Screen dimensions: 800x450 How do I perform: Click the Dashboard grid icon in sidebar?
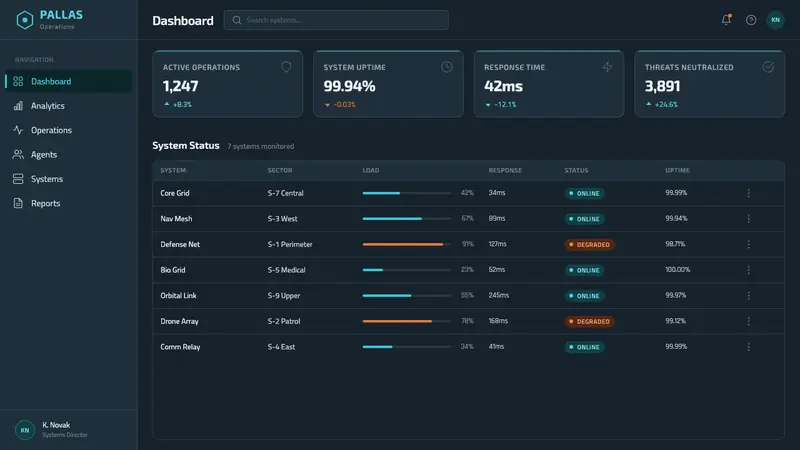[18, 81]
